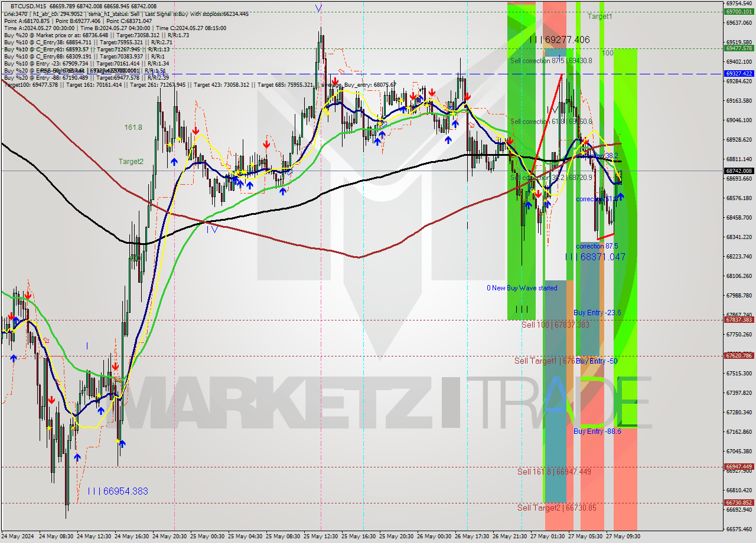The image size is (756, 543).
Task: Select the 'Target2' label on the left
Action: (131, 161)
